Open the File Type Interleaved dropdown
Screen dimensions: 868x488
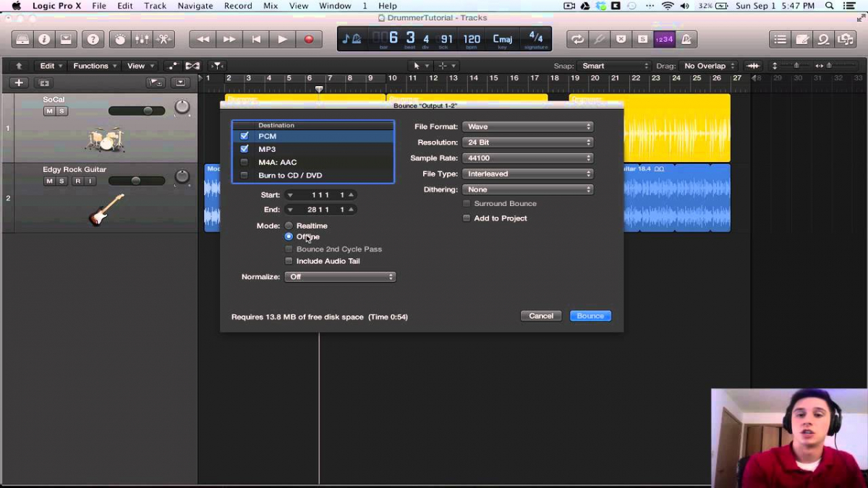tap(528, 174)
